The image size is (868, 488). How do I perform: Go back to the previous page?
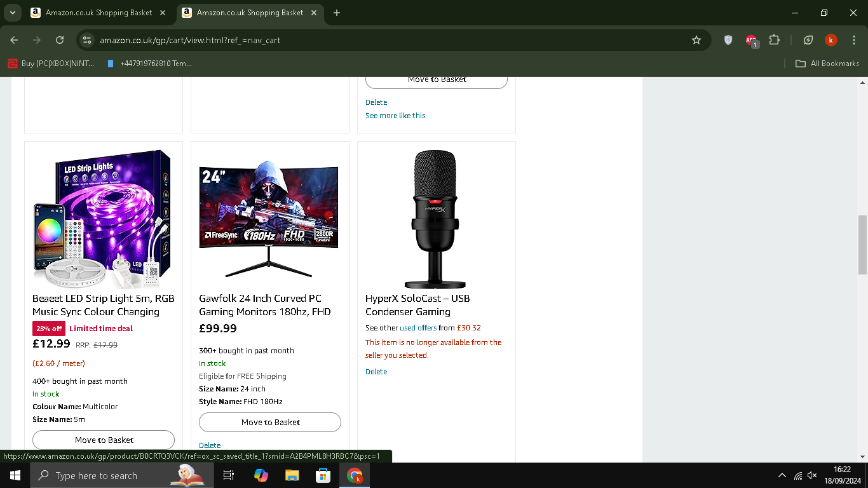[x=14, y=40]
